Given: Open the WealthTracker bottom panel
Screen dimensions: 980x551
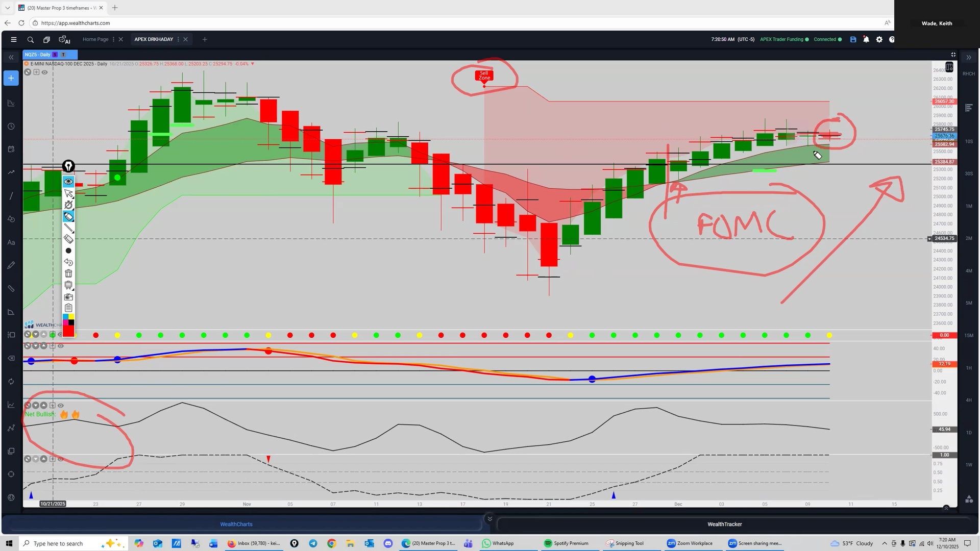Looking at the screenshot, I should tap(724, 524).
